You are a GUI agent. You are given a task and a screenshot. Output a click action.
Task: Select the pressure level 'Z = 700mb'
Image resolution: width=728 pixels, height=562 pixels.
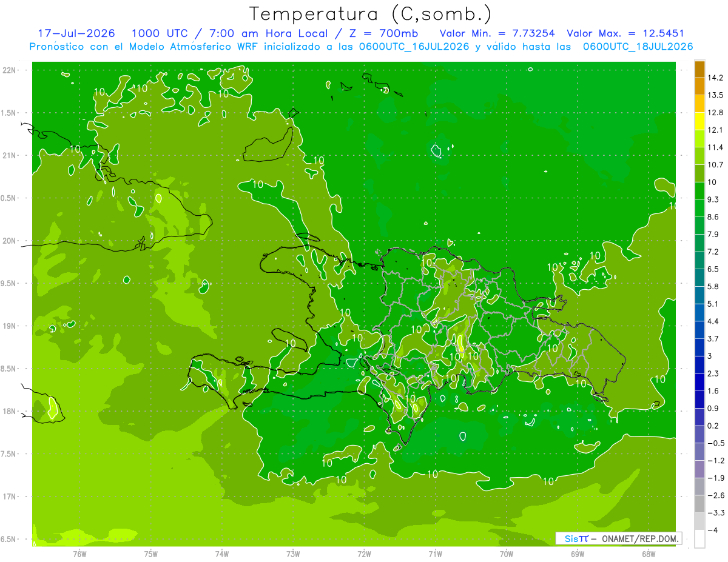381,34
